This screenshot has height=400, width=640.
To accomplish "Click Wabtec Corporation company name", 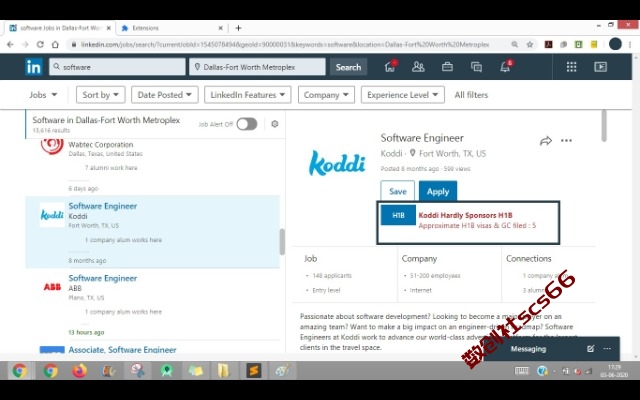I will [101, 144].
